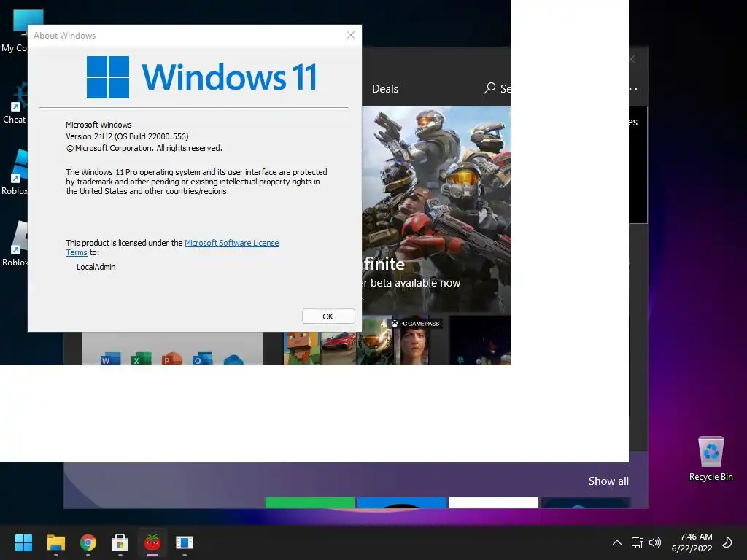747x560 pixels.
Task: Open the Recycle Bin desktop icon
Action: 711,459
